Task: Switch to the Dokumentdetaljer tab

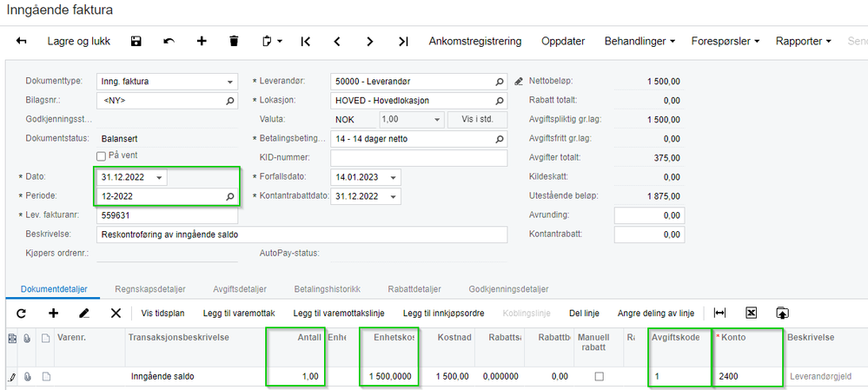Action: point(54,289)
